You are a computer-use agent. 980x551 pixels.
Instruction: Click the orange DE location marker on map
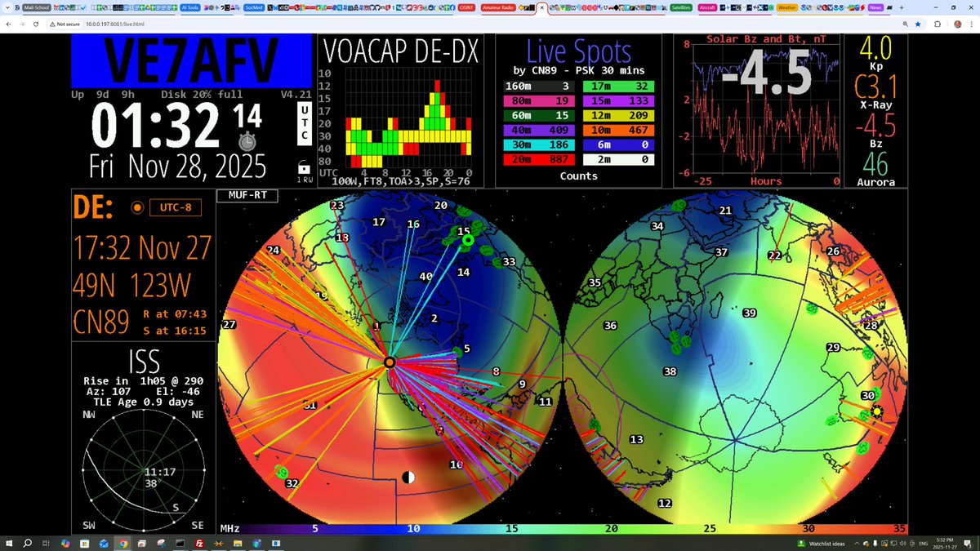[x=390, y=362]
